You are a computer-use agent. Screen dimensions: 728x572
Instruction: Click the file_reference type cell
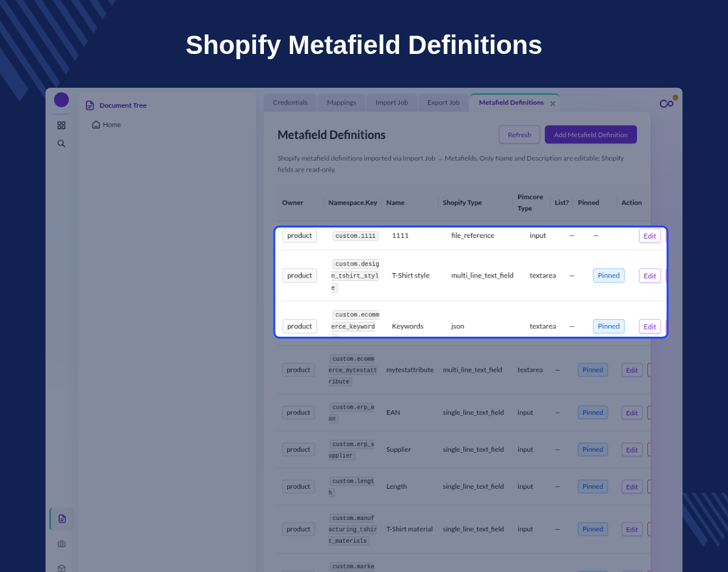pyautogui.click(x=473, y=235)
